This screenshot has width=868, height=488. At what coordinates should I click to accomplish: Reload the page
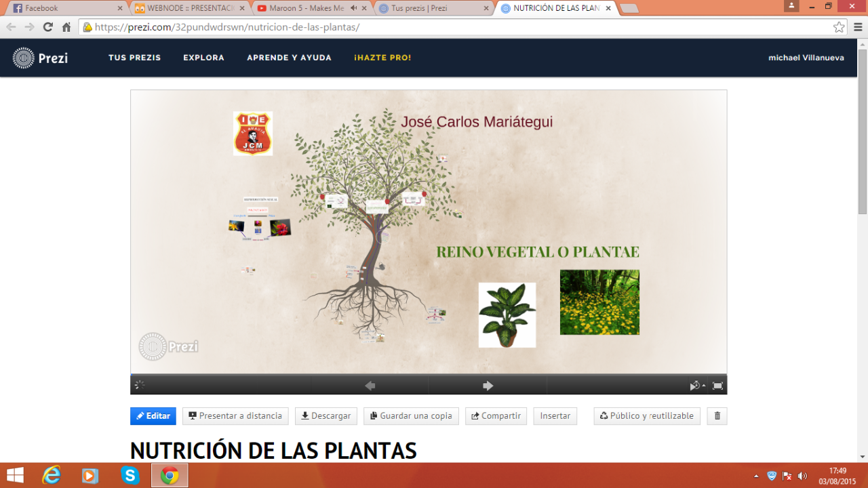point(47,27)
